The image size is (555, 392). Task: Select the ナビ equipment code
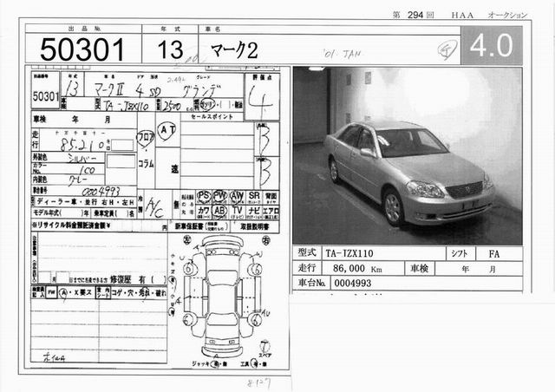click(x=254, y=212)
